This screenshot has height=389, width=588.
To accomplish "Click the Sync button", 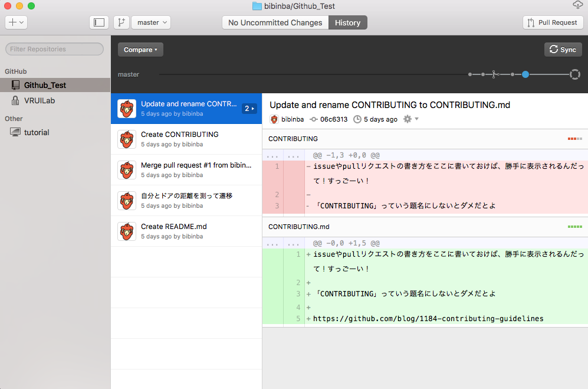I will pyautogui.click(x=563, y=50).
